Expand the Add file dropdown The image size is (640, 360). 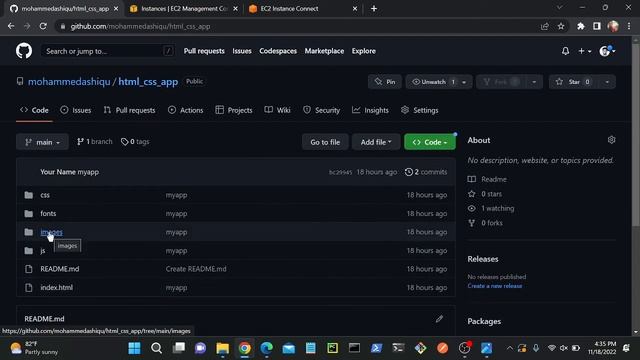pyautogui.click(x=376, y=142)
